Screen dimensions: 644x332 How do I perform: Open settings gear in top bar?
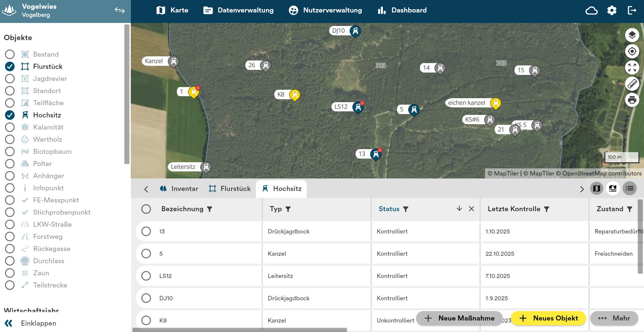(612, 10)
